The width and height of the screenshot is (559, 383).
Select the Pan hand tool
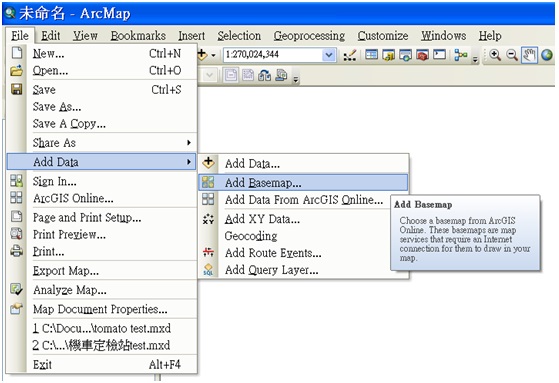(529, 55)
